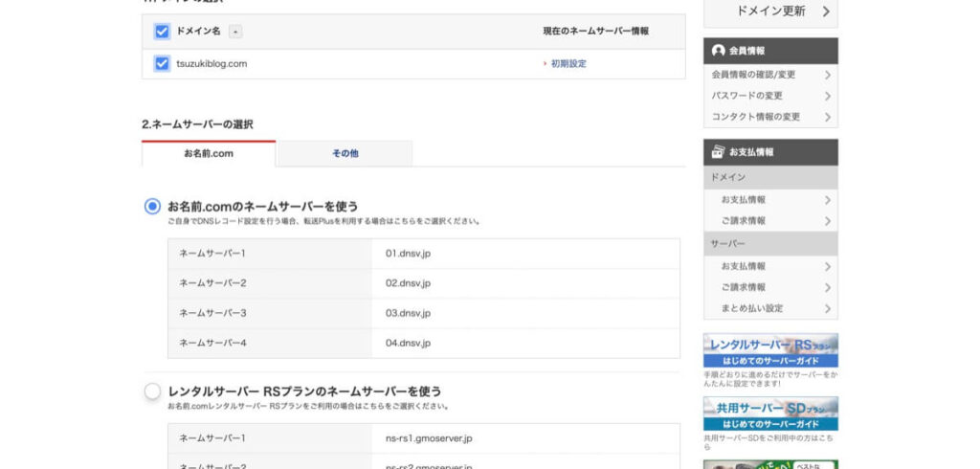Click chevron beside まとめ払い設定

pos(828,309)
